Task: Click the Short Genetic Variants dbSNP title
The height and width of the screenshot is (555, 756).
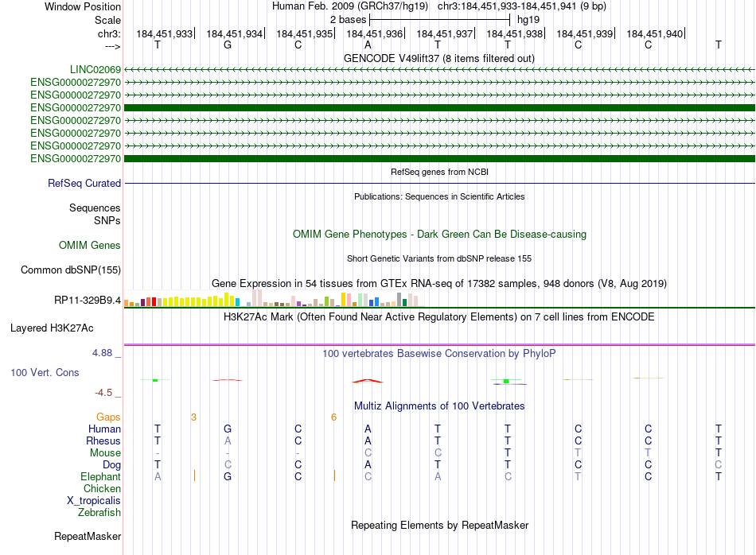Action: coord(439,258)
